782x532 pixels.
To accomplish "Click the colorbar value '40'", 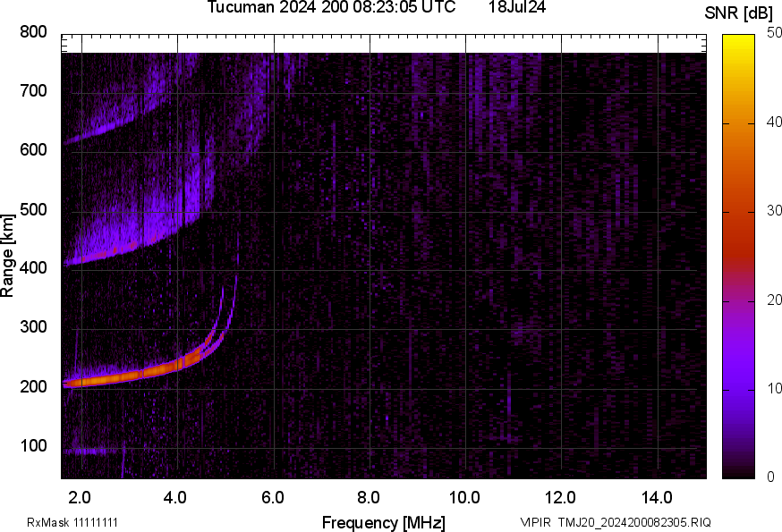I will [774, 122].
